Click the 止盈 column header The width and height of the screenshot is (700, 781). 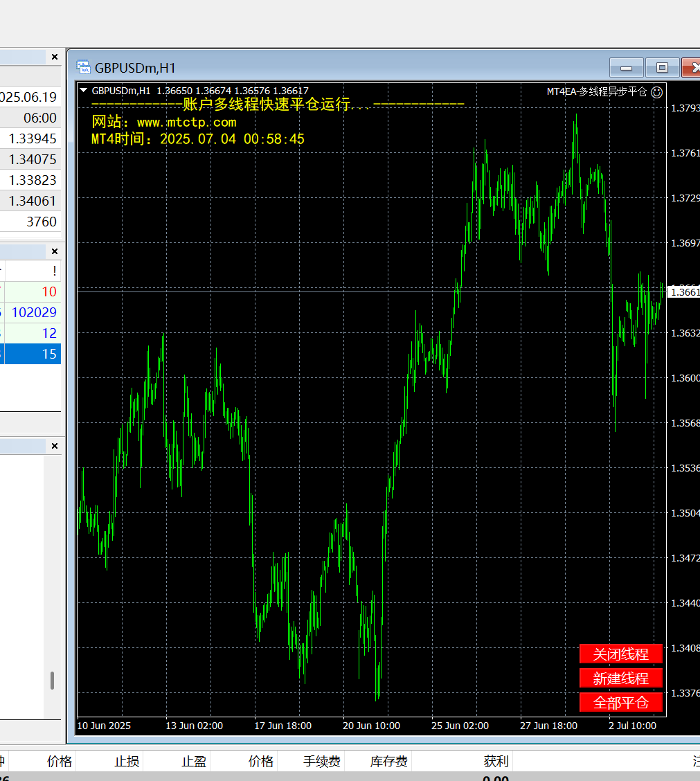tap(194, 761)
